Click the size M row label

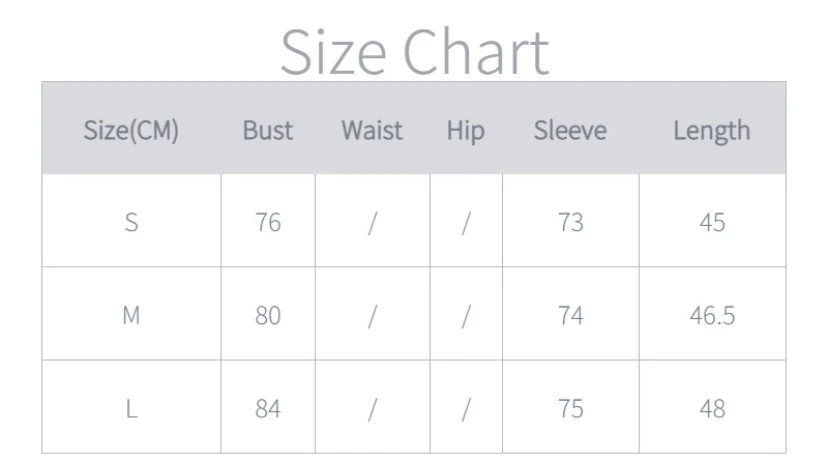coord(131,315)
